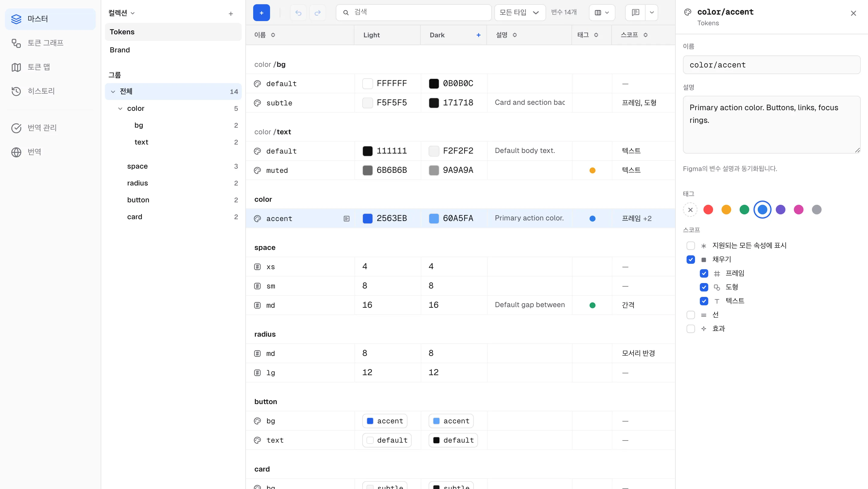Sort by 이름 column arrows

pos(273,35)
